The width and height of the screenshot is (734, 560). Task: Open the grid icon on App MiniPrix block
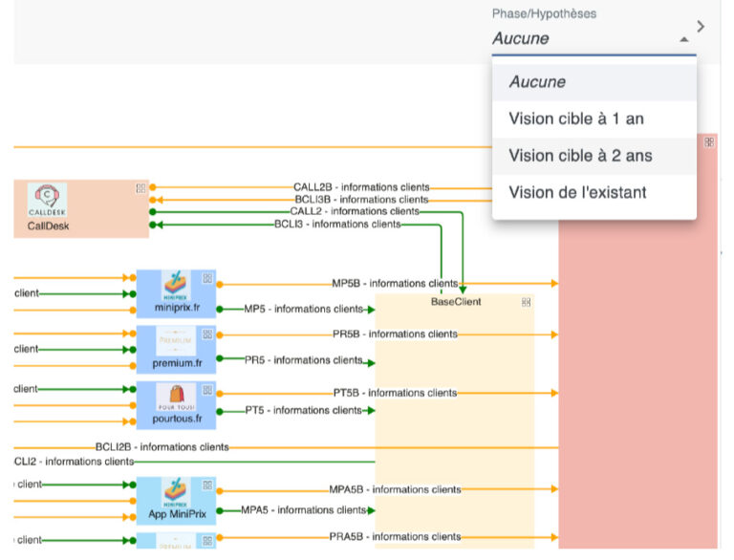coord(207,485)
